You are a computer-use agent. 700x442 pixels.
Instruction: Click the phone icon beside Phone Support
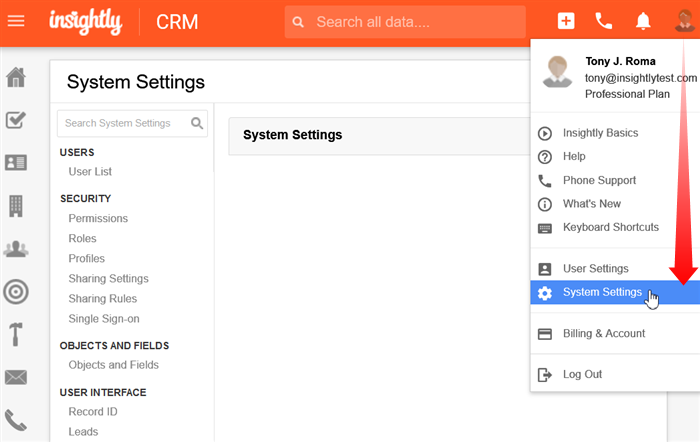(545, 181)
